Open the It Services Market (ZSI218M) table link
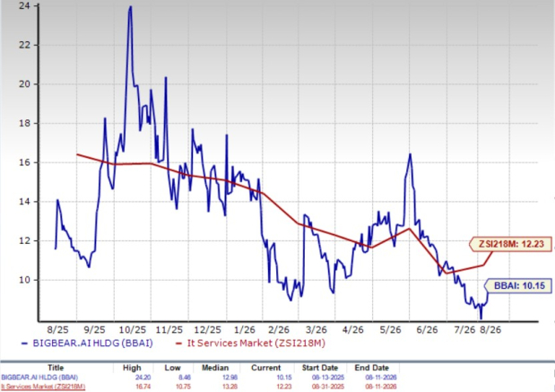This screenshot has width=555, height=392. click(43, 387)
